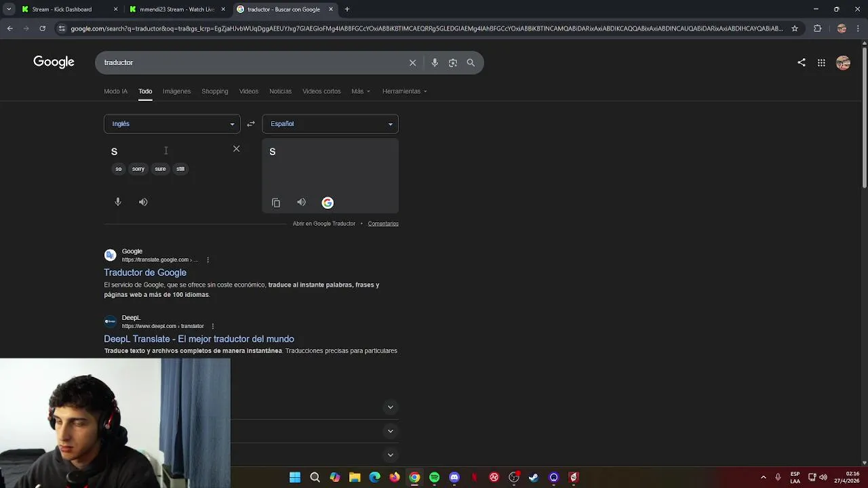Select the Shopping search tab
This screenshot has width=868, height=488.
coord(215,91)
